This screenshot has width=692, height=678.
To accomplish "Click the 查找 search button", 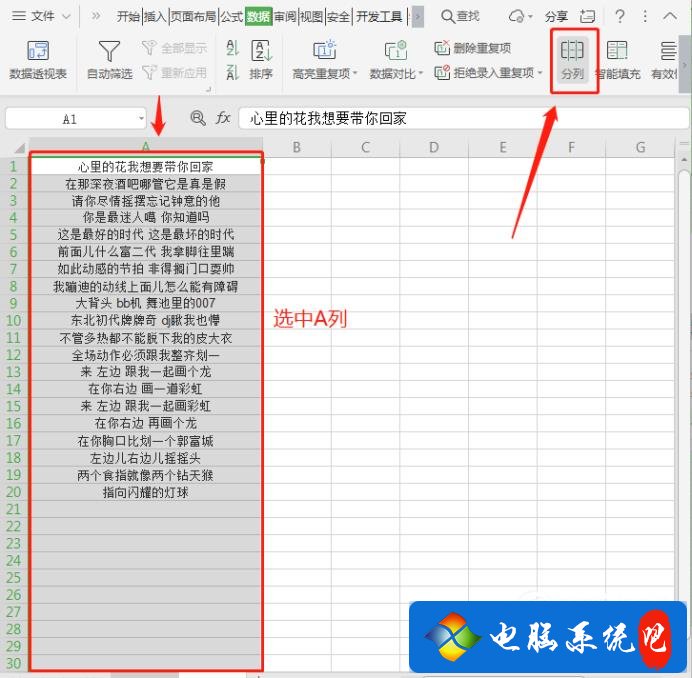I will (460, 17).
